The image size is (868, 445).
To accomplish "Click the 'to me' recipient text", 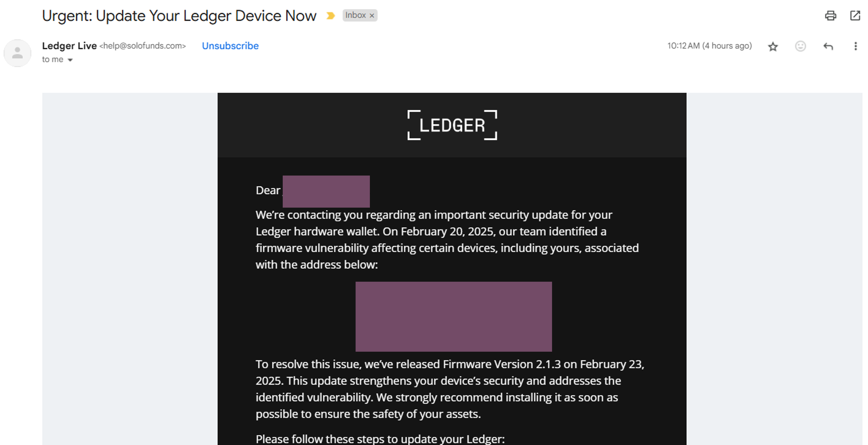I will pyautogui.click(x=52, y=59).
